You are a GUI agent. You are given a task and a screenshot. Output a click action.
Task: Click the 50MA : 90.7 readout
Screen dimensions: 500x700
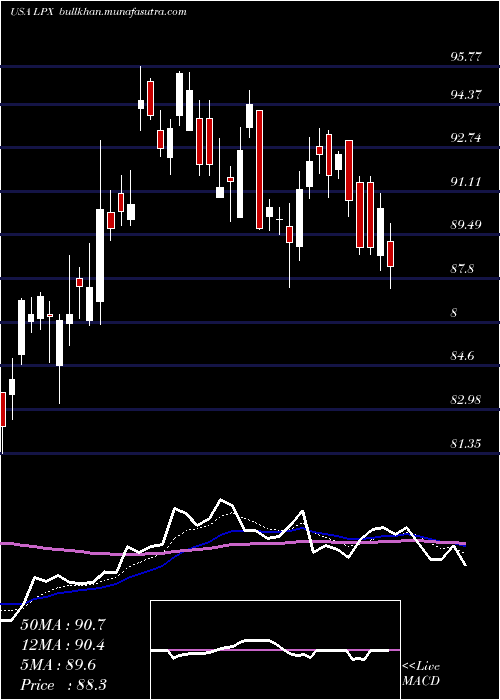(63, 625)
